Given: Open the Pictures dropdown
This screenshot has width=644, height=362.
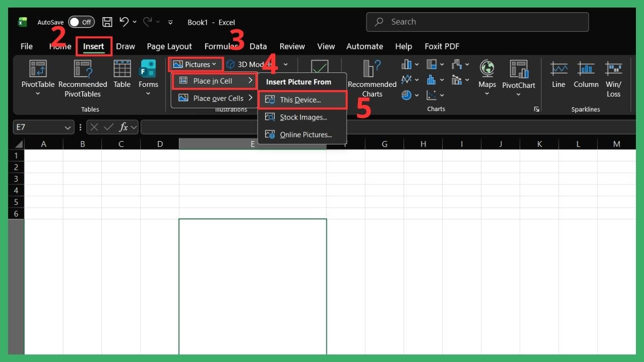Looking at the screenshot, I should coord(195,64).
